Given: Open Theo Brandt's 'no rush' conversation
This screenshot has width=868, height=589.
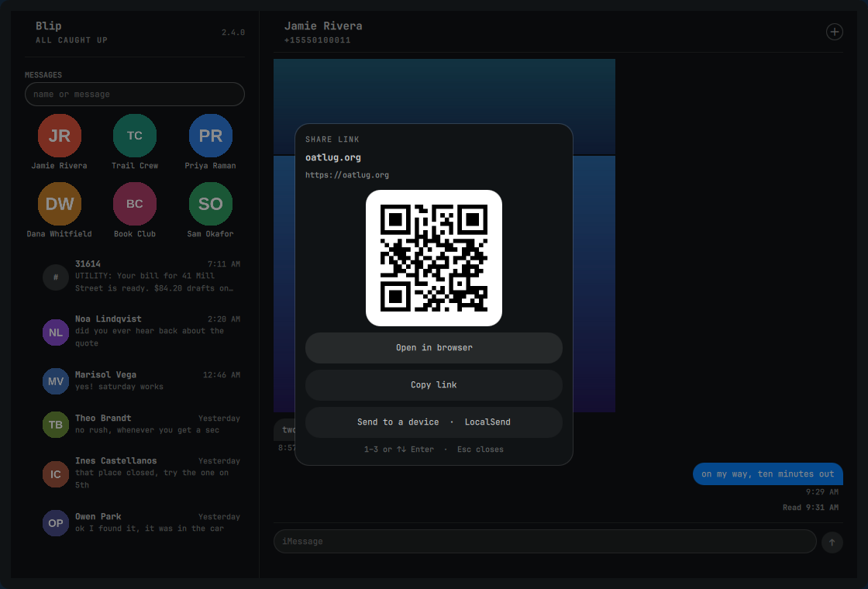Looking at the screenshot, I should 135,424.
